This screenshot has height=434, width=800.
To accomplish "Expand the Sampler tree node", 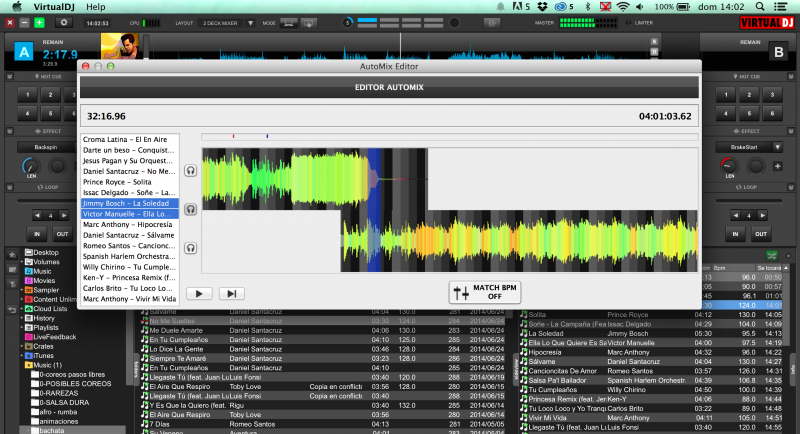I will click(21, 290).
